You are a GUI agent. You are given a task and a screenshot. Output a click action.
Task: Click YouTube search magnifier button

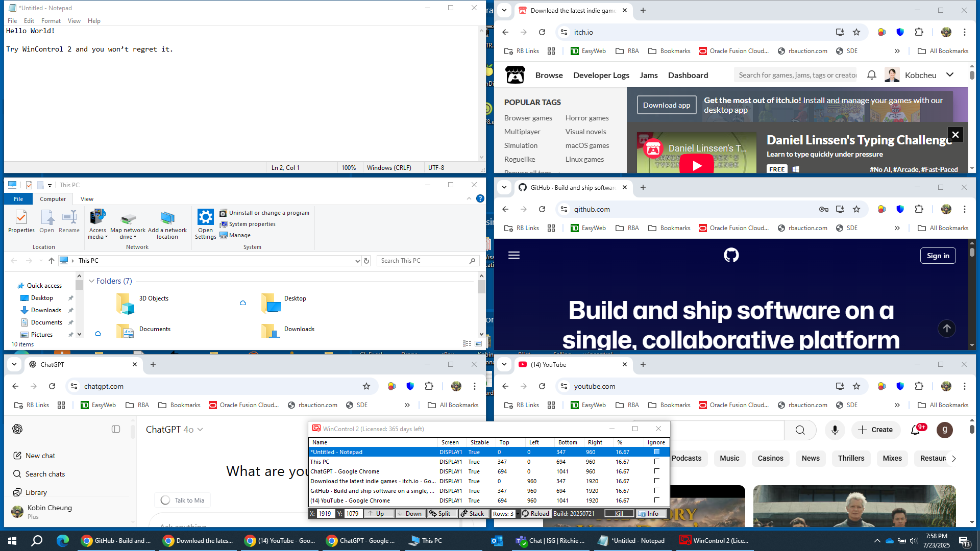(x=800, y=430)
